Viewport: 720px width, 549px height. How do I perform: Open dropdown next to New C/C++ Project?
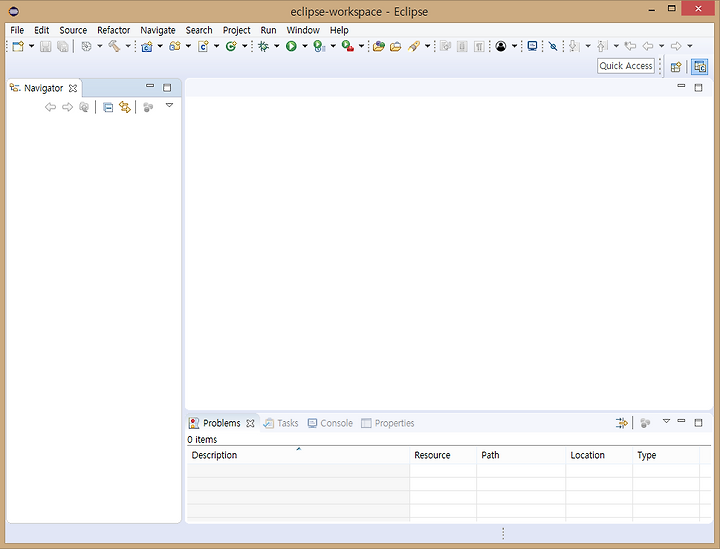[x=160, y=46]
